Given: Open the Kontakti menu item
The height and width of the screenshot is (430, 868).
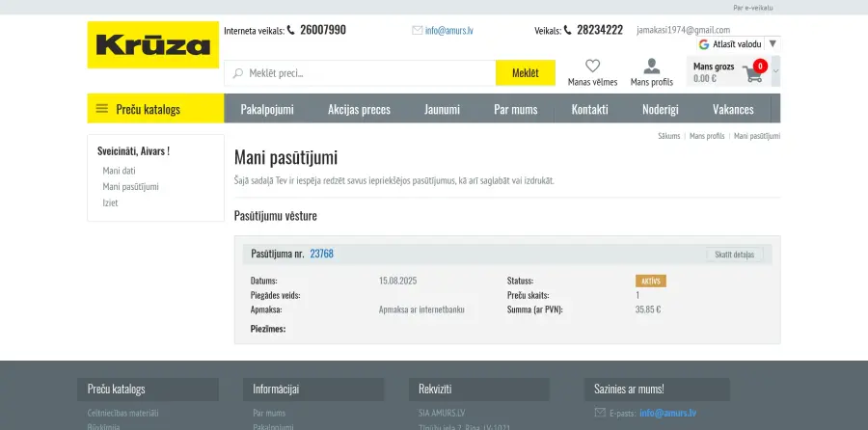Looking at the screenshot, I should [x=589, y=109].
